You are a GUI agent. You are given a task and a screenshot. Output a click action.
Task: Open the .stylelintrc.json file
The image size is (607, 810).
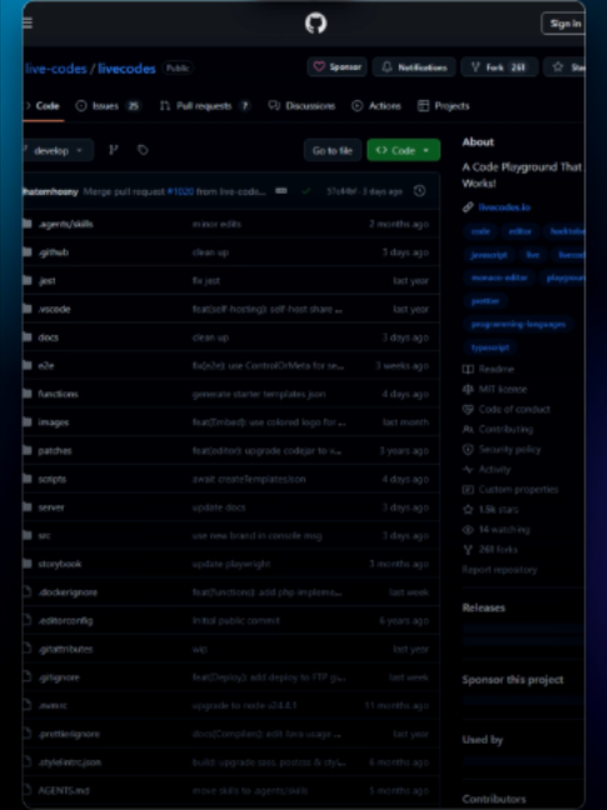pos(69,762)
